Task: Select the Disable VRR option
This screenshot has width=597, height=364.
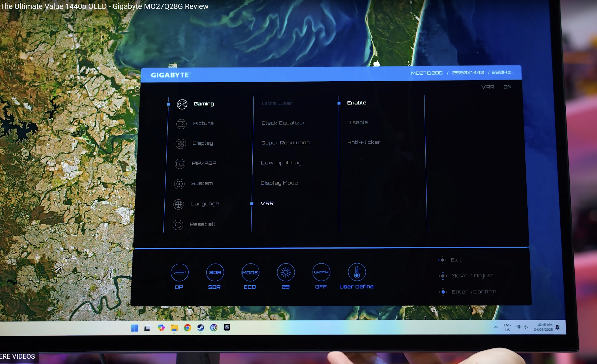Action: tap(357, 122)
